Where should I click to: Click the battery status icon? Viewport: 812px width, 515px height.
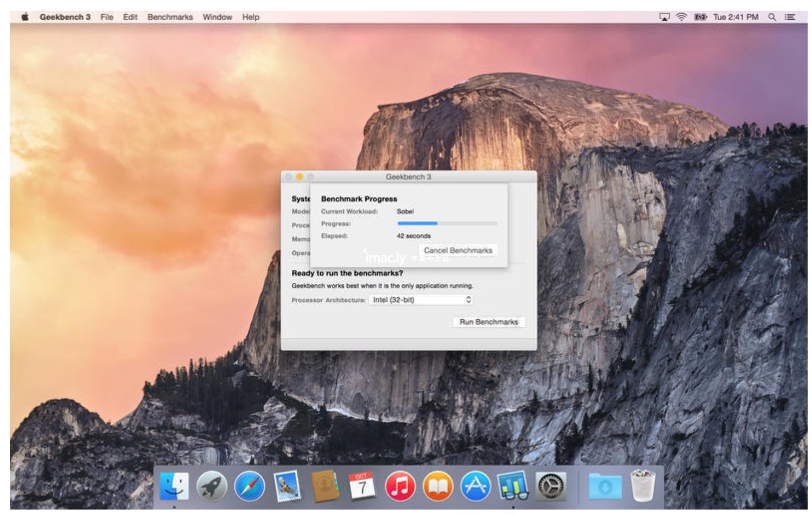pyautogui.click(x=700, y=17)
